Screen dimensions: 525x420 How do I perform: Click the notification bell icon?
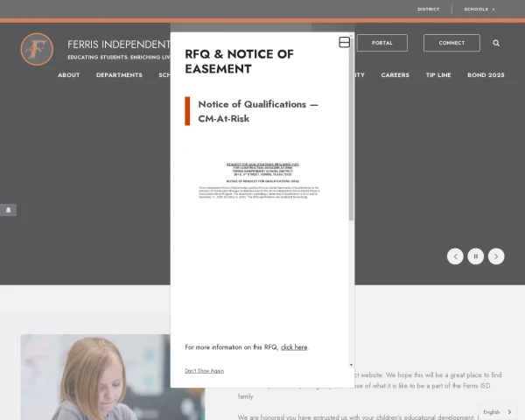click(9, 210)
